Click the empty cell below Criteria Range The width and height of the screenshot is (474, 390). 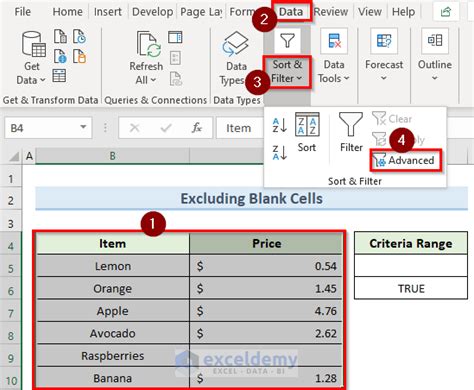click(411, 266)
